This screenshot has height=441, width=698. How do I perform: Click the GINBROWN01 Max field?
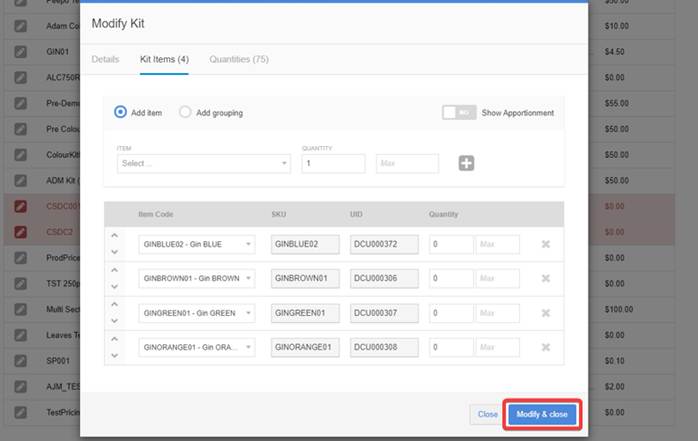[x=497, y=279]
